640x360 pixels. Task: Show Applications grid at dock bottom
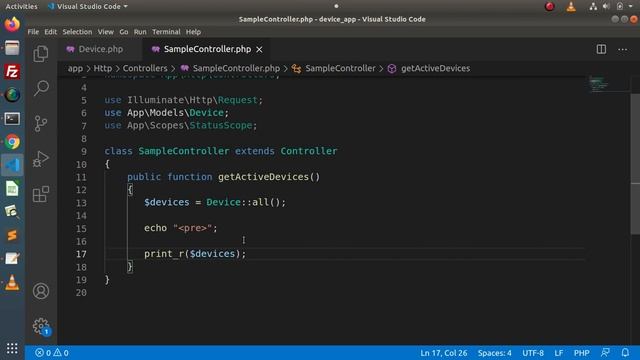click(x=12, y=348)
